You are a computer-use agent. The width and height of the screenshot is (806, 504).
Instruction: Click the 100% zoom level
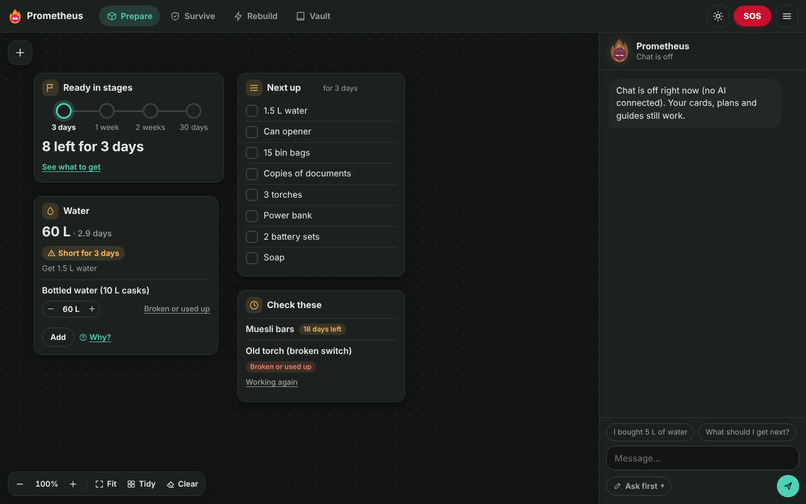coord(46,484)
